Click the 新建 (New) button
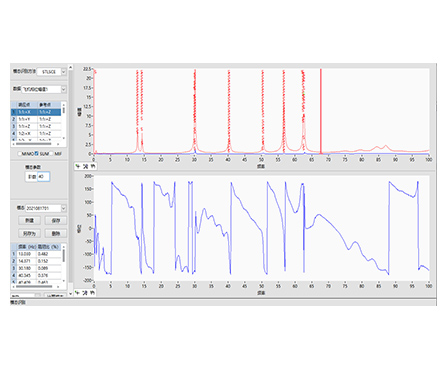The height and width of the screenshot is (369, 446). tap(29, 220)
